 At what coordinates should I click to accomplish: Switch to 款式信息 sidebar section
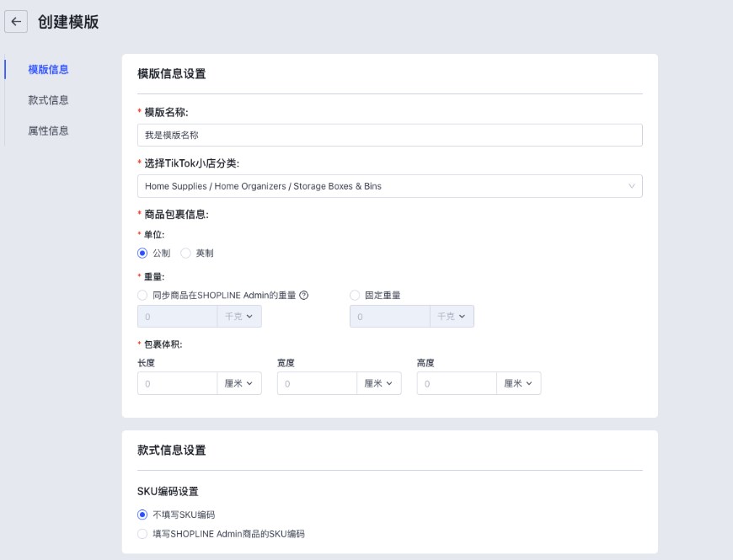[48, 100]
